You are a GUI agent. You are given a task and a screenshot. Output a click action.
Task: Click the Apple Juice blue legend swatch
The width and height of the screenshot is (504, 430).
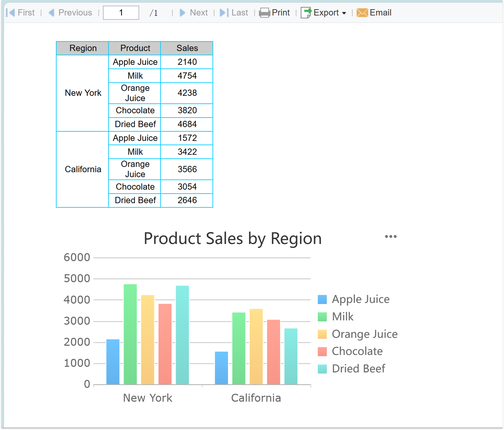(322, 300)
